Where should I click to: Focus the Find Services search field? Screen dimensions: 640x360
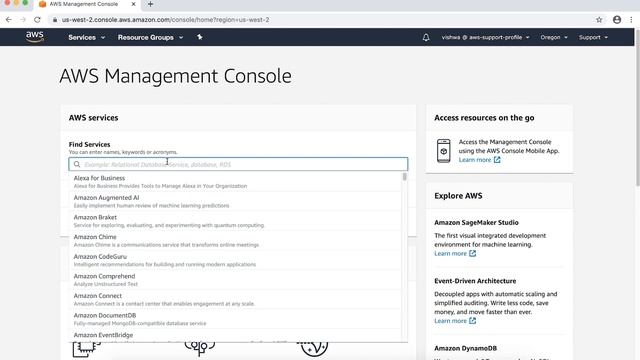click(x=238, y=164)
